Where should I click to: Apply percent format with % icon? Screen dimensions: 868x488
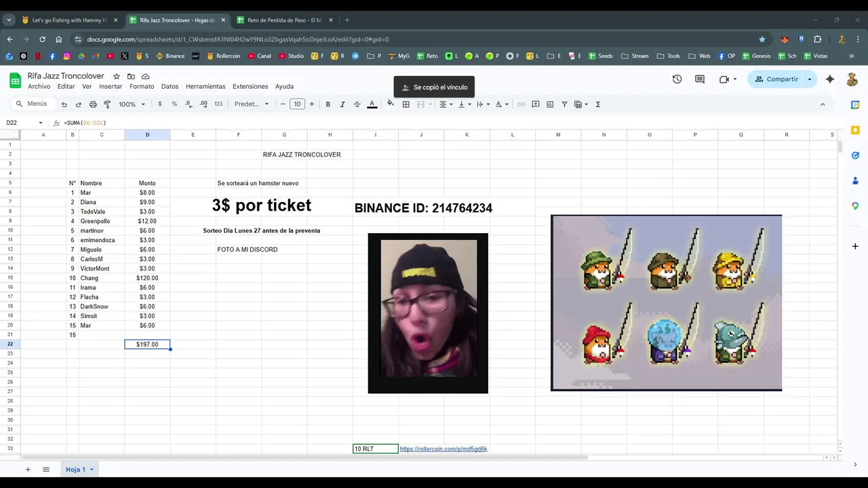(x=174, y=104)
